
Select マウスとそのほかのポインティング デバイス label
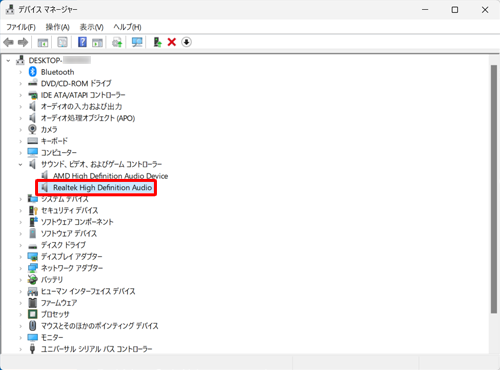pos(100,326)
